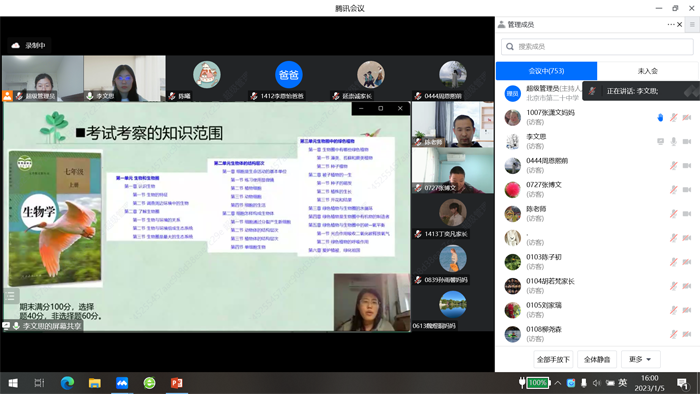Lower the raised hand of 1007张潇文妈妈
Viewport: 700px width, 394px height.
[660, 117]
